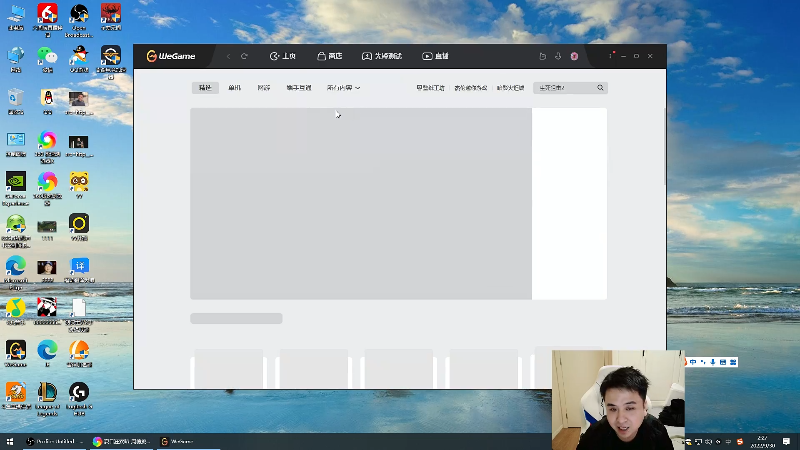800x450 pixels.
Task: Click the first link left of the search box
Action: point(431,88)
